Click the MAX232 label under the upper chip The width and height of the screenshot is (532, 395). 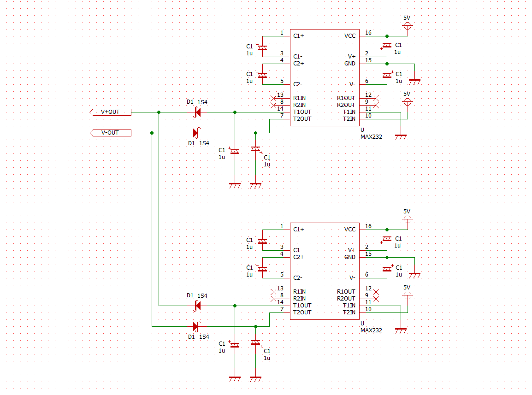(x=371, y=136)
